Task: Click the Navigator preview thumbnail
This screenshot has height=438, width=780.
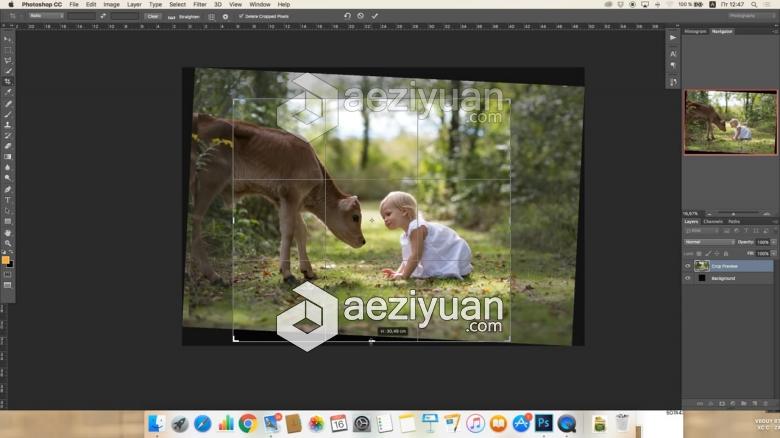Action: tap(730, 122)
